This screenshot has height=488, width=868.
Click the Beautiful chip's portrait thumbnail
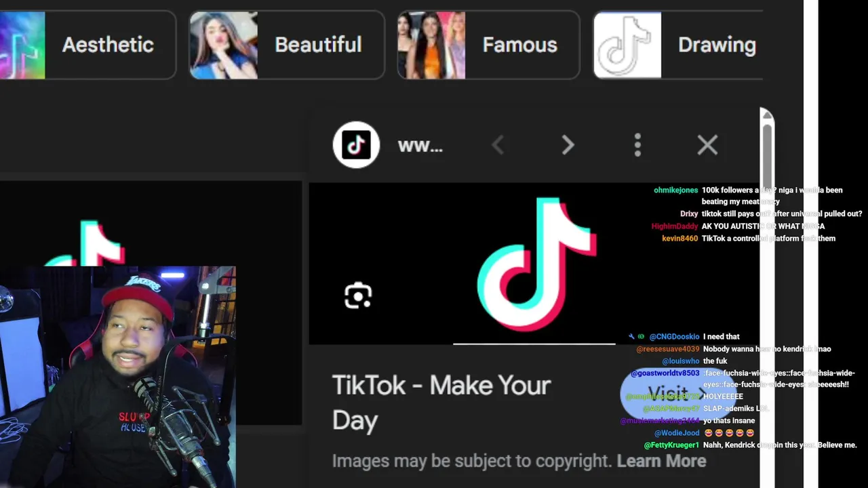coord(223,45)
